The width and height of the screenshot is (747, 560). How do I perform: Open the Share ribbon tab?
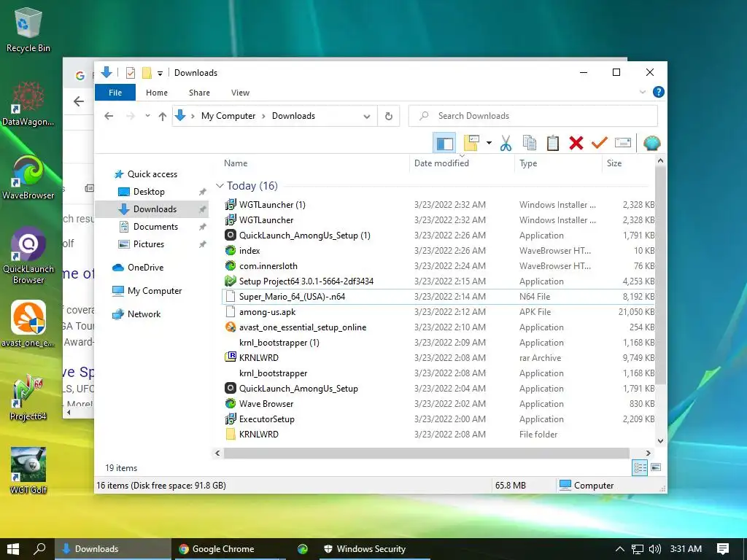coord(199,93)
